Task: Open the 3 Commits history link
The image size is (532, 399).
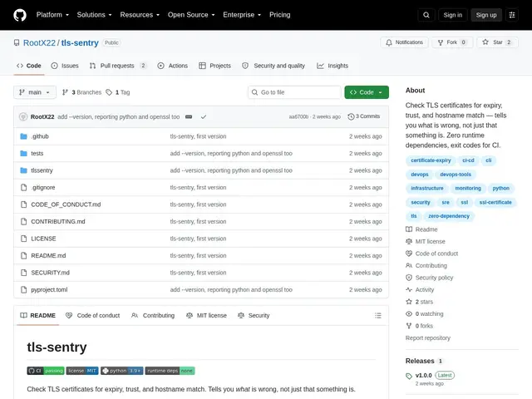Action: [364, 116]
